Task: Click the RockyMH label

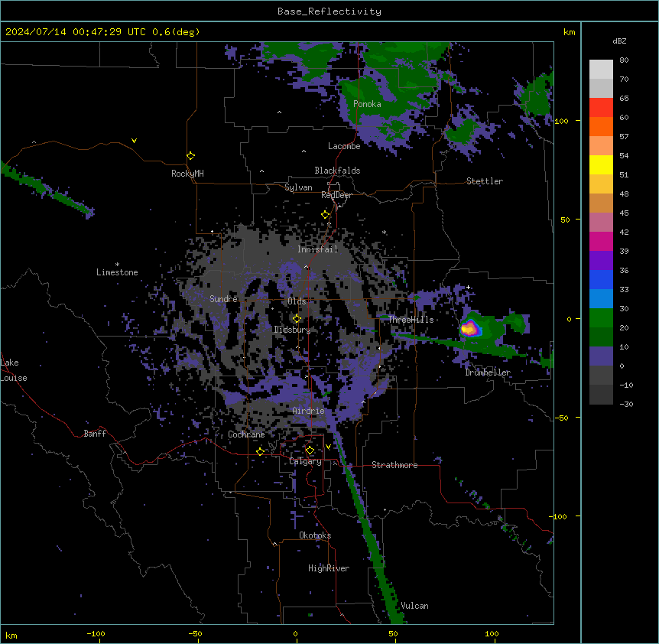Action: click(187, 174)
